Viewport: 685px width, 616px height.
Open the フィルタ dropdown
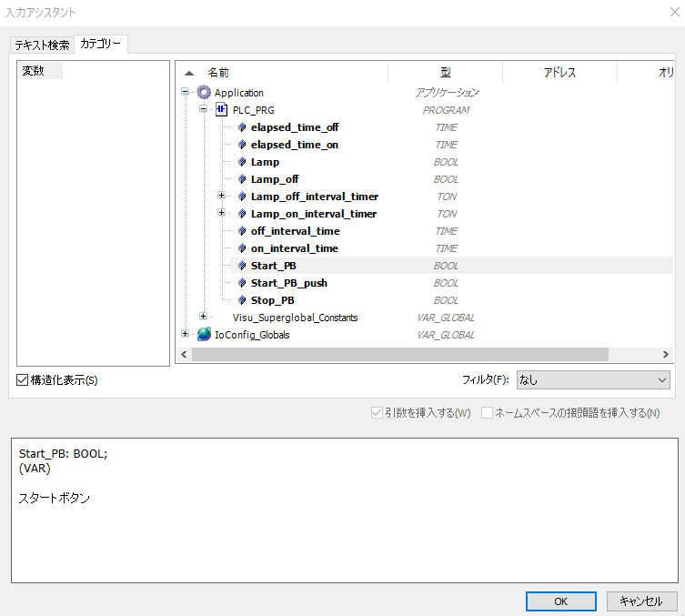(593, 380)
